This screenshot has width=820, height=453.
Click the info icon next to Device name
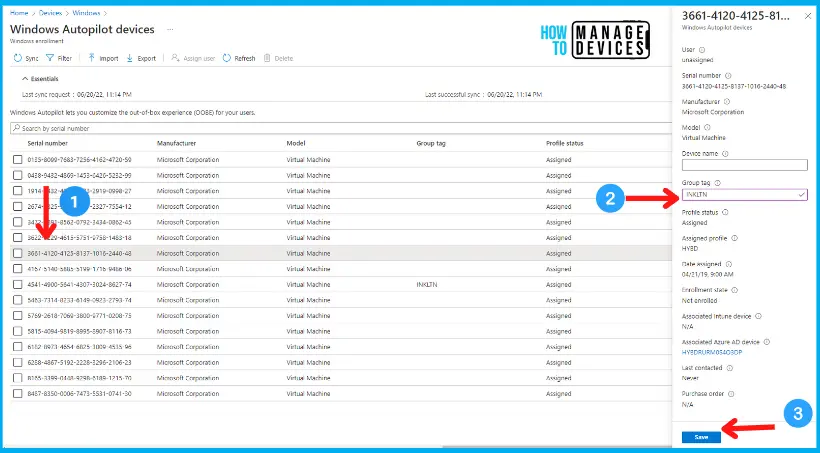pos(725,154)
